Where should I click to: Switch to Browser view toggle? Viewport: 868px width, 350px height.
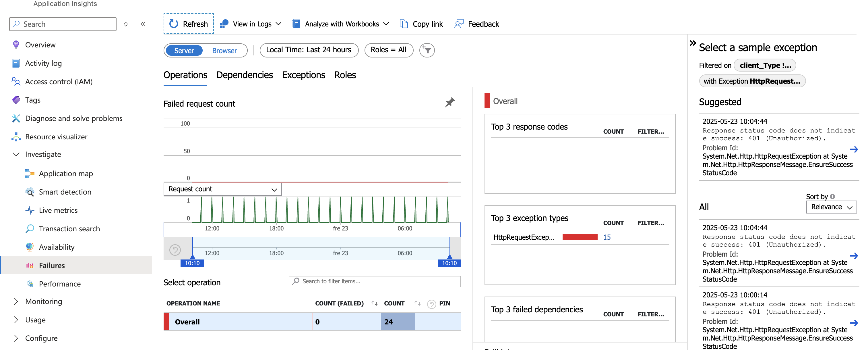(x=224, y=51)
